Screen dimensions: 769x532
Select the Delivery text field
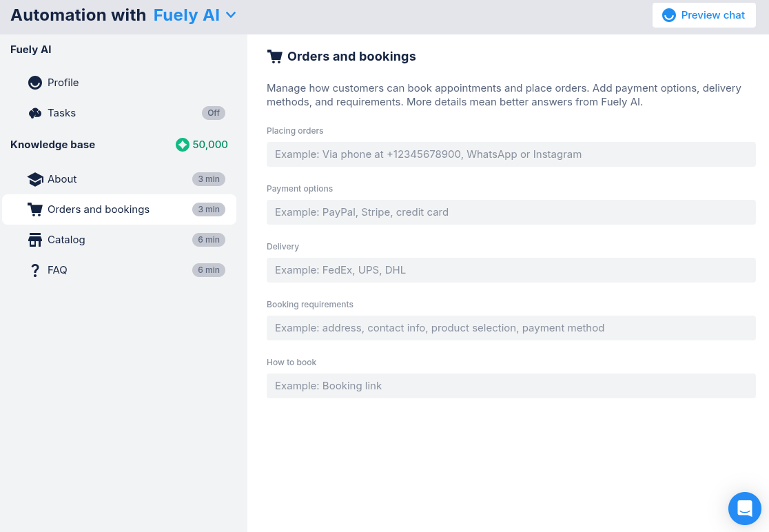tap(511, 270)
